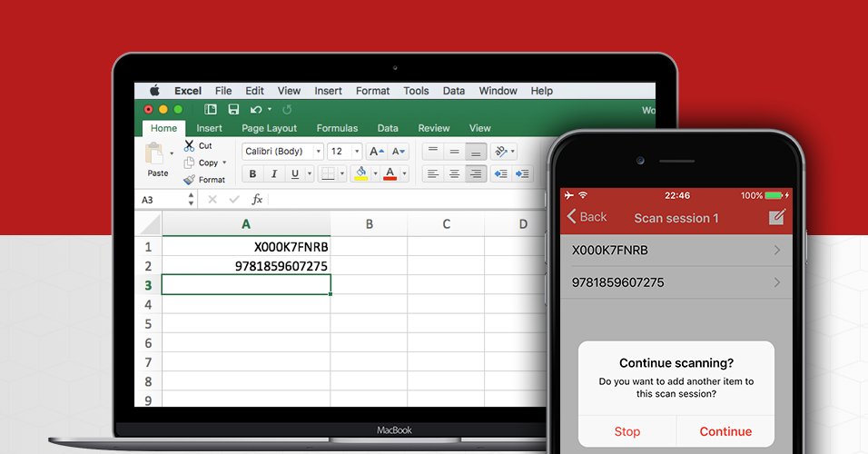Open the undo history dropdown arrow

pyautogui.click(x=270, y=110)
